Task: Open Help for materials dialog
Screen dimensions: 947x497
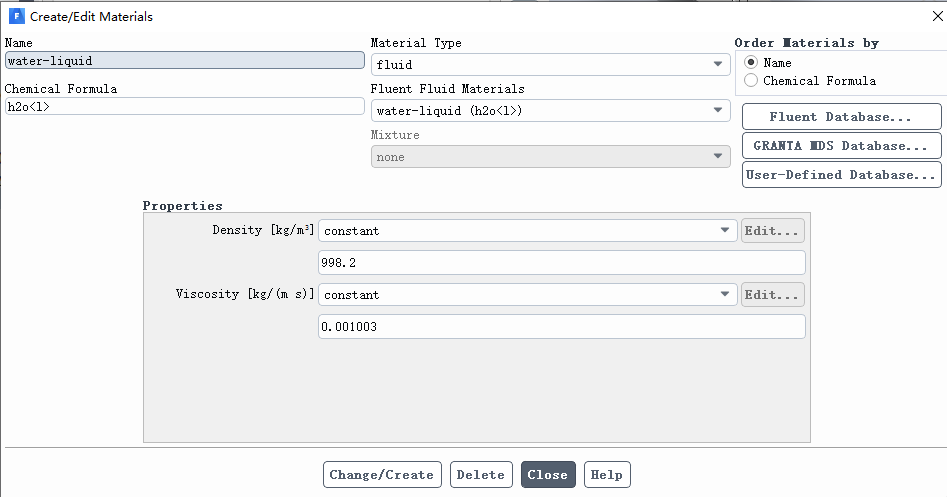Action: click(607, 475)
